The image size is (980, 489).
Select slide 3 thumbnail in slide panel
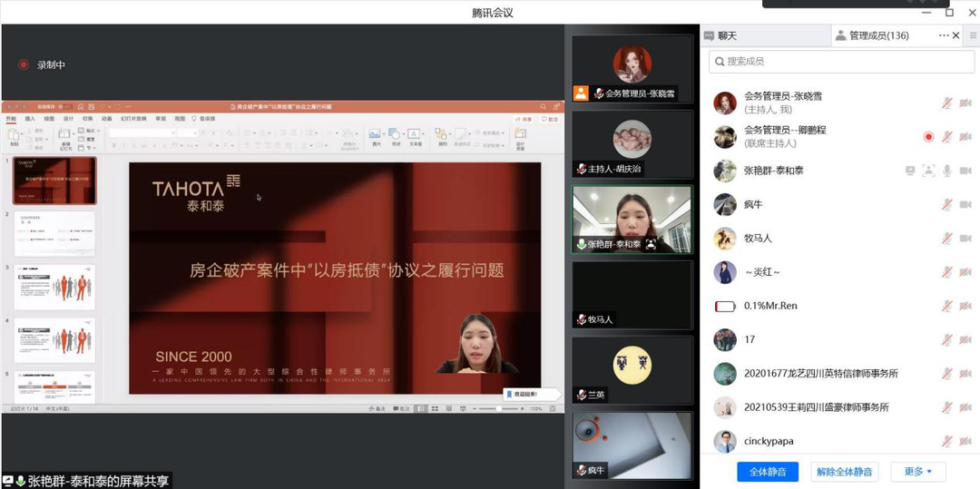(x=54, y=287)
